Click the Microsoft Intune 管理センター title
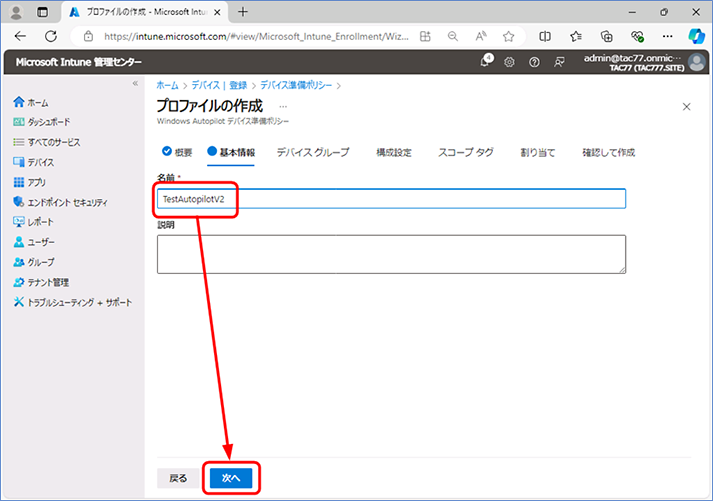713x501 pixels. pyautogui.click(x=79, y=62)
